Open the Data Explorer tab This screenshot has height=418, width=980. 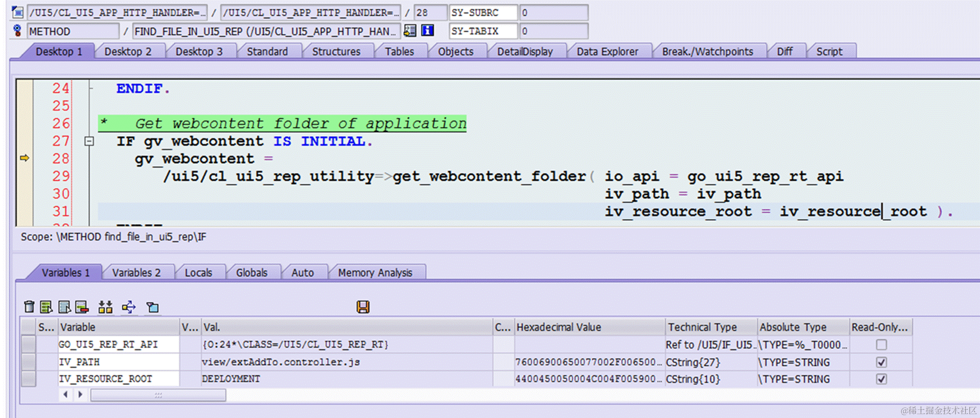click(x=607, y=51)
